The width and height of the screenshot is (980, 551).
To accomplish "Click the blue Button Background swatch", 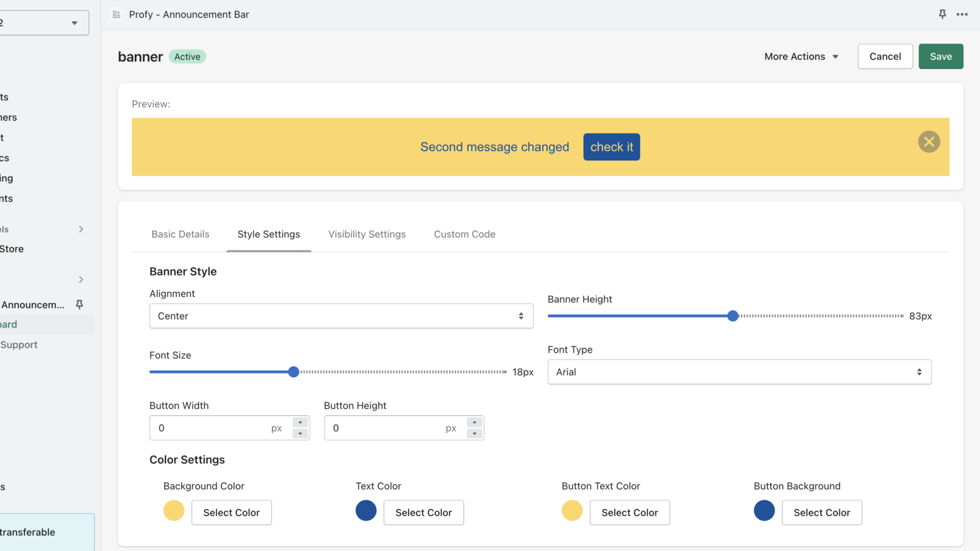I will [764, 511].
